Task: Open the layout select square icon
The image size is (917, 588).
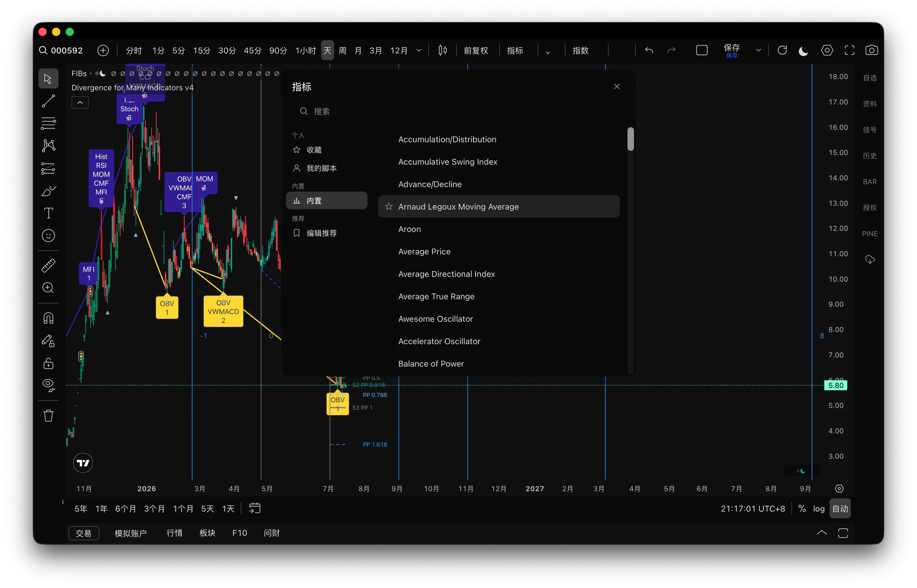Action: [702, 51]
